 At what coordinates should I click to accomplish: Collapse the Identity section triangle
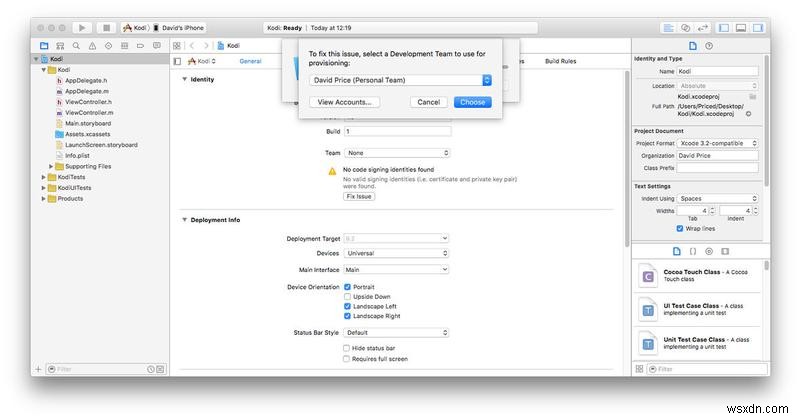184,80
